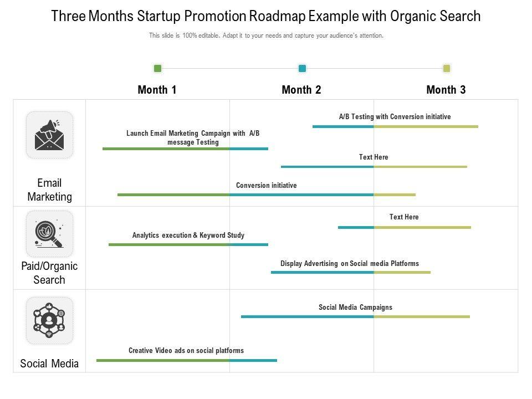The height and width of the screenshot is (399, 532).
Task: Select the A/B Testing with Conversion initiative label
Action: [395, 117]
